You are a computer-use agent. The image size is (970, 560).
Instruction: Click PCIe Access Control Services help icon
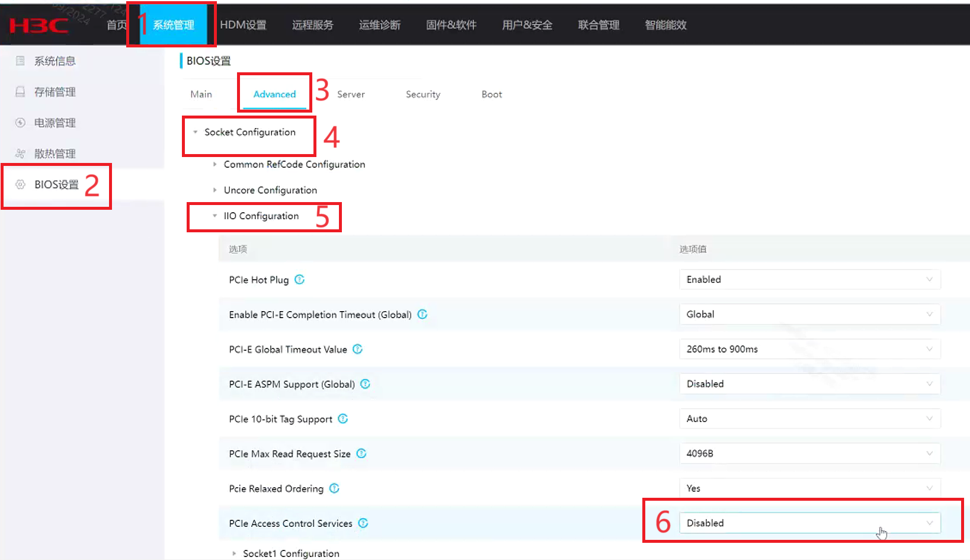[x=363, y=523]
